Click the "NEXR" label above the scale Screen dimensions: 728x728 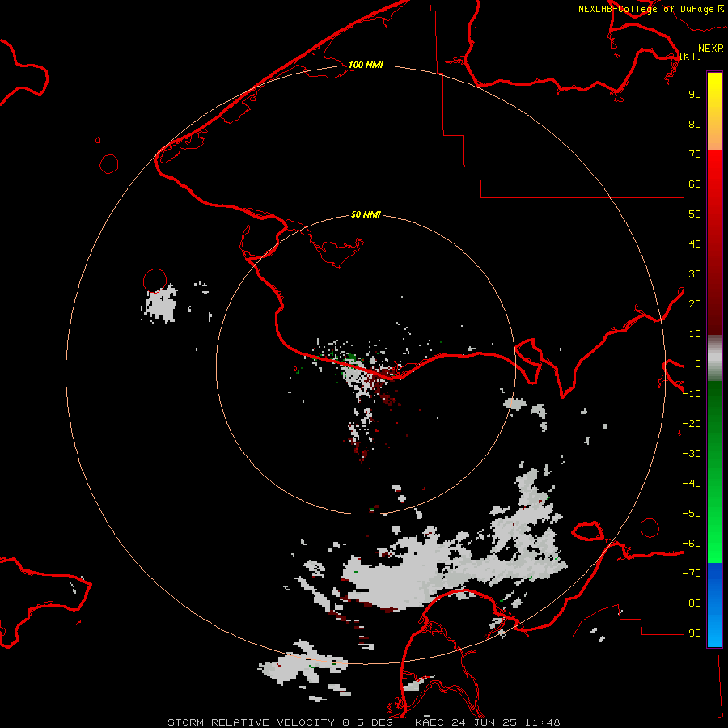[x=711, y=49]
